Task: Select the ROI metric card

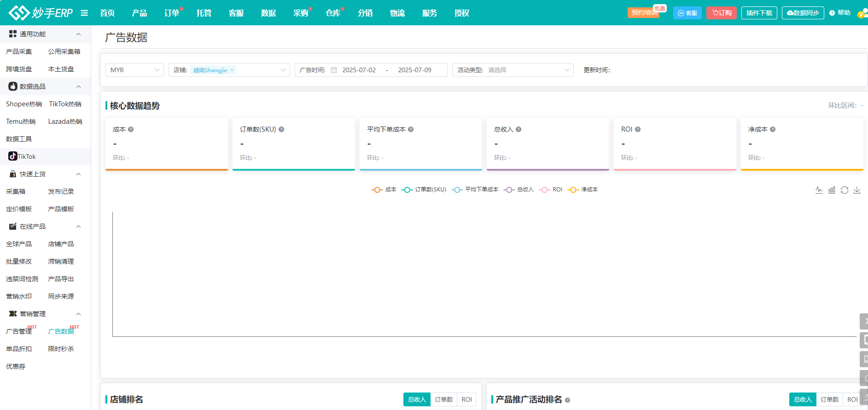Action: (x=675, y=144)
